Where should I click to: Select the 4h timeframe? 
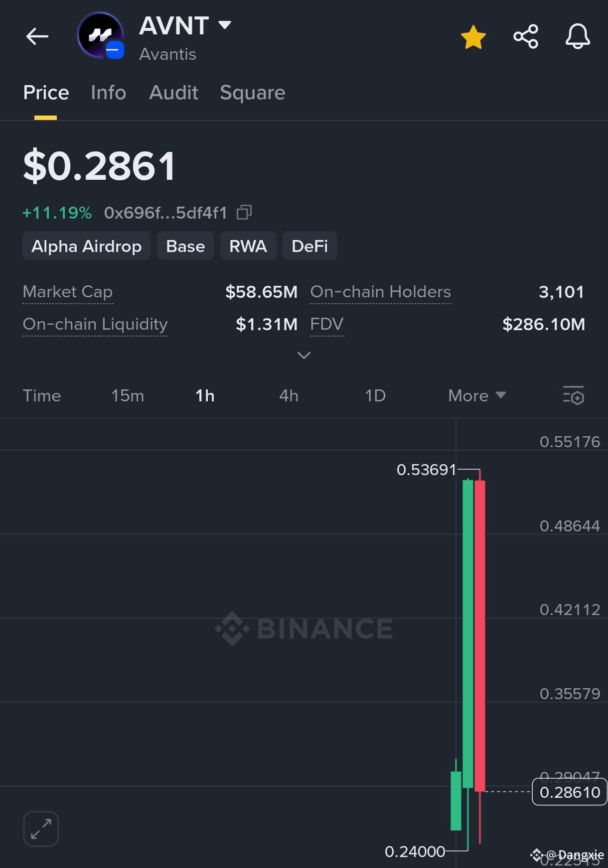[x=289, y=395]
